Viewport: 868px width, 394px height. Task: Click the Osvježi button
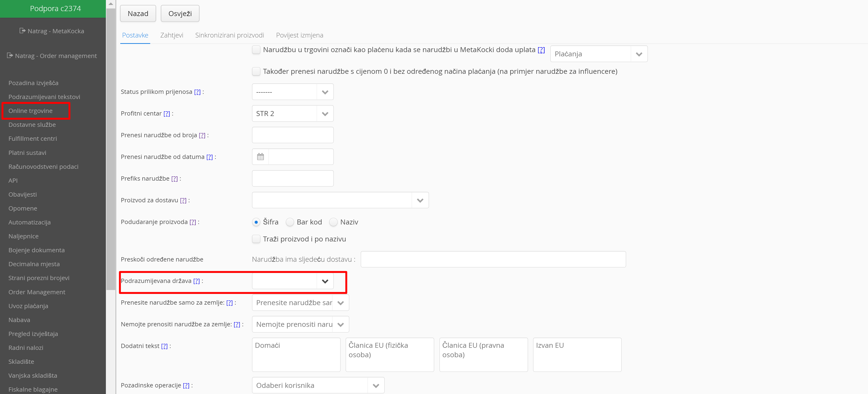coord(180,13)
